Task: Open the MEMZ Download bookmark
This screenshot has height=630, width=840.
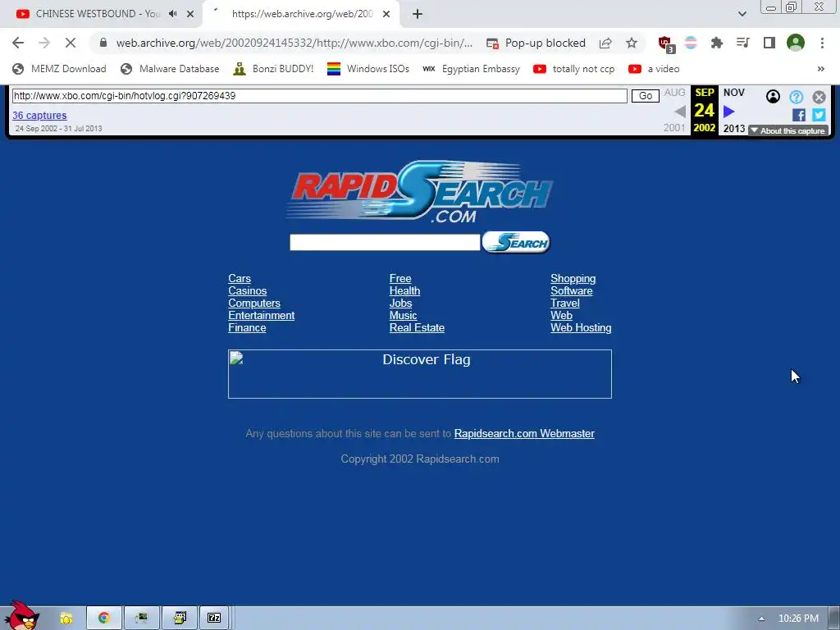Action: coord(59,69)
